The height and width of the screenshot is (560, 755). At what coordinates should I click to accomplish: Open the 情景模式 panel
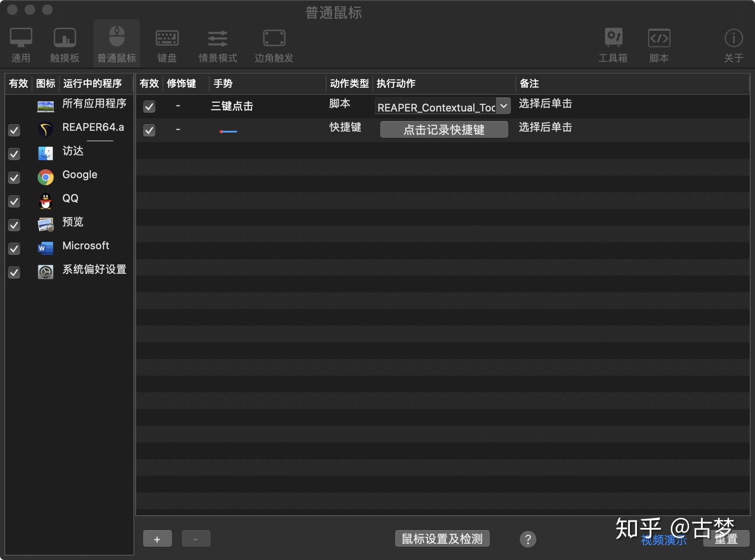point(218,43)
